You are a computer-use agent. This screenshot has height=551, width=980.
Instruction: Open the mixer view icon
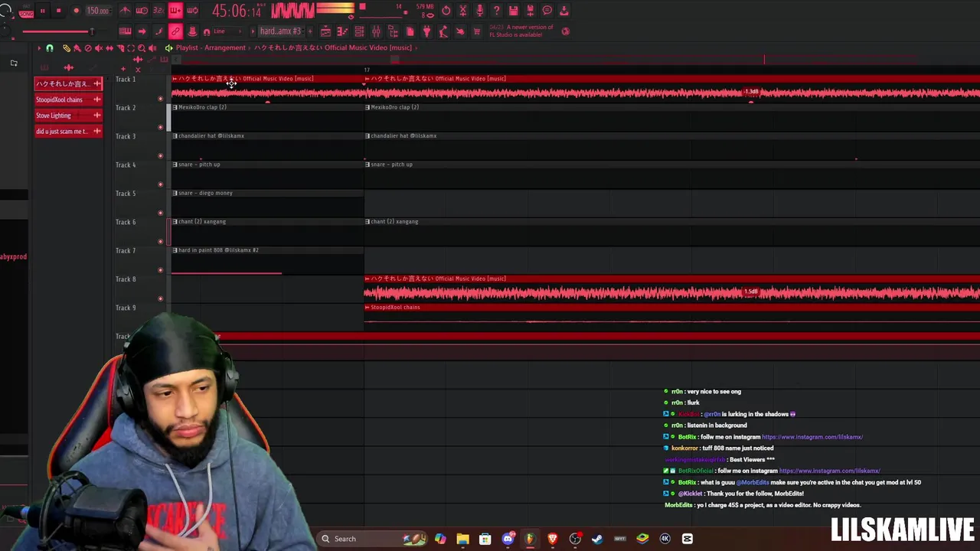(376, 31)
